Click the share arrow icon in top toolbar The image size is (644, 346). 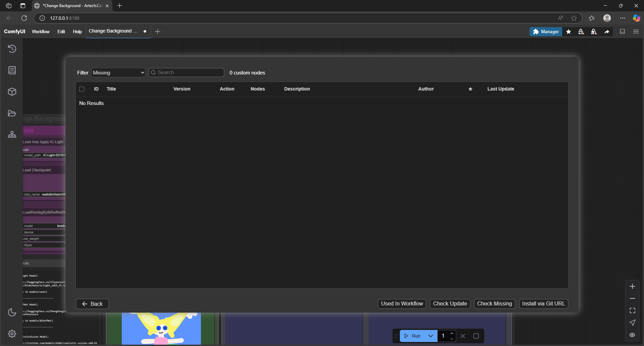tap(607, 32)
